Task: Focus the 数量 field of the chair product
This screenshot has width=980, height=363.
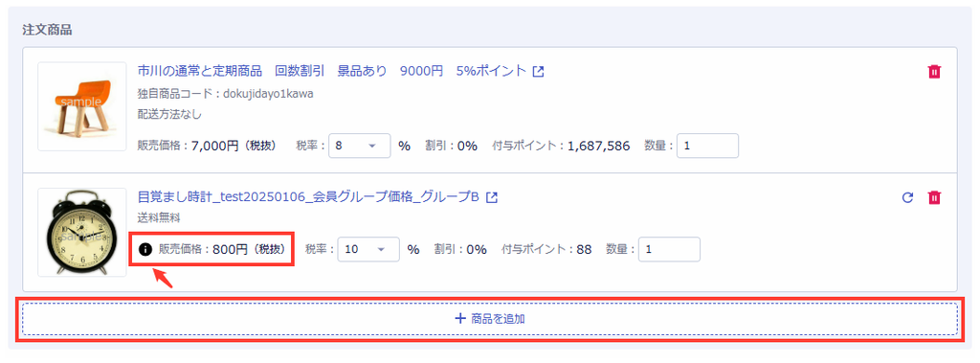Action: point(707,146)
